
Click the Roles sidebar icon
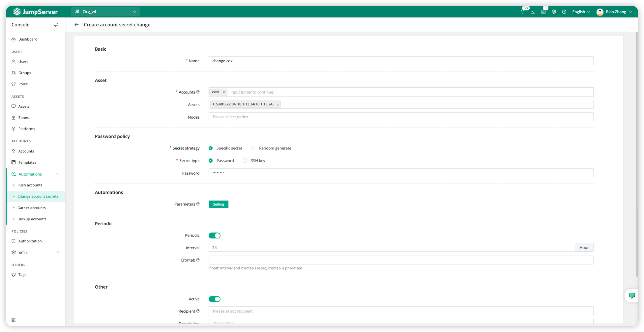[14, 84]
